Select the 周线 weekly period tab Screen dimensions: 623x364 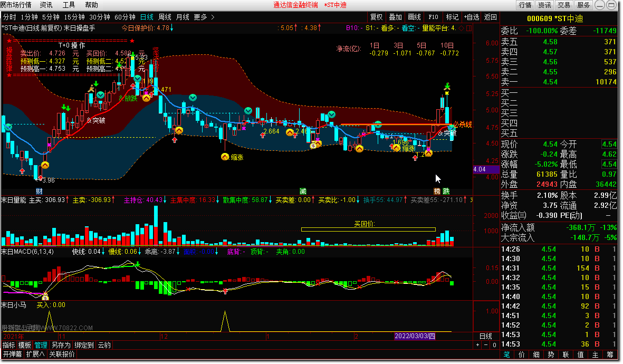(x=165, y=17)
